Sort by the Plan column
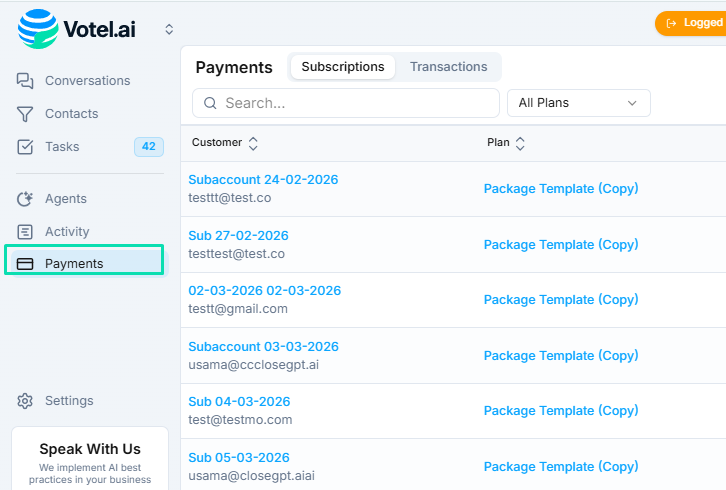 pyautogui.click(x=520, y=143)
